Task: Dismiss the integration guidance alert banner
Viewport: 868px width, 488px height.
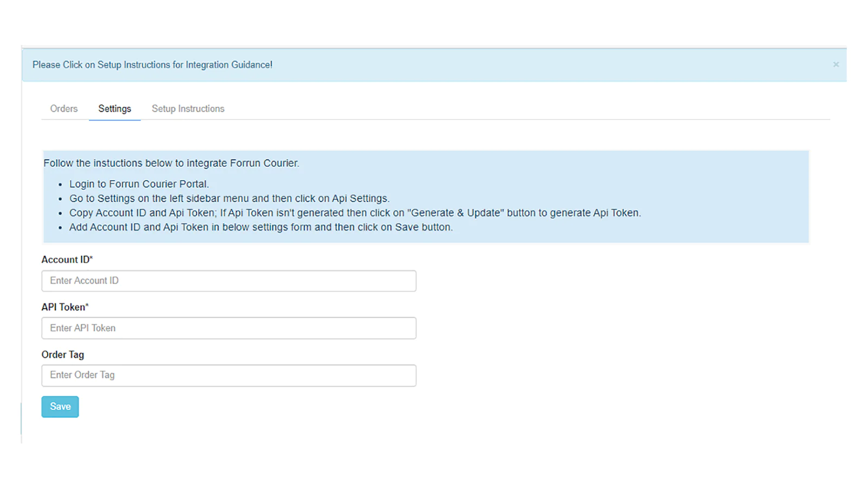Action: pos(835,65)
